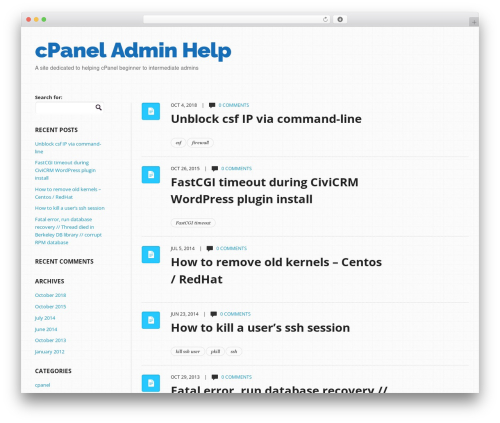Click the browser reload icon
Viewport: 500px width, 423px height.
coord(325,19)
